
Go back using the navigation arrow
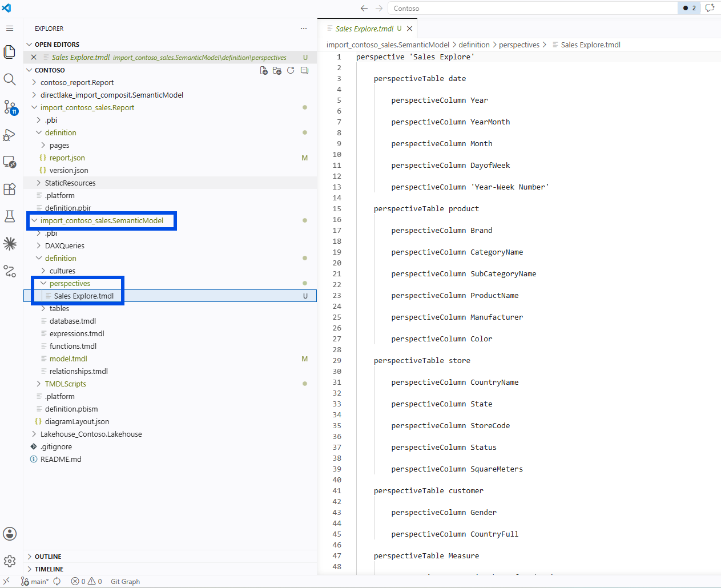click(x=364, y=8)
